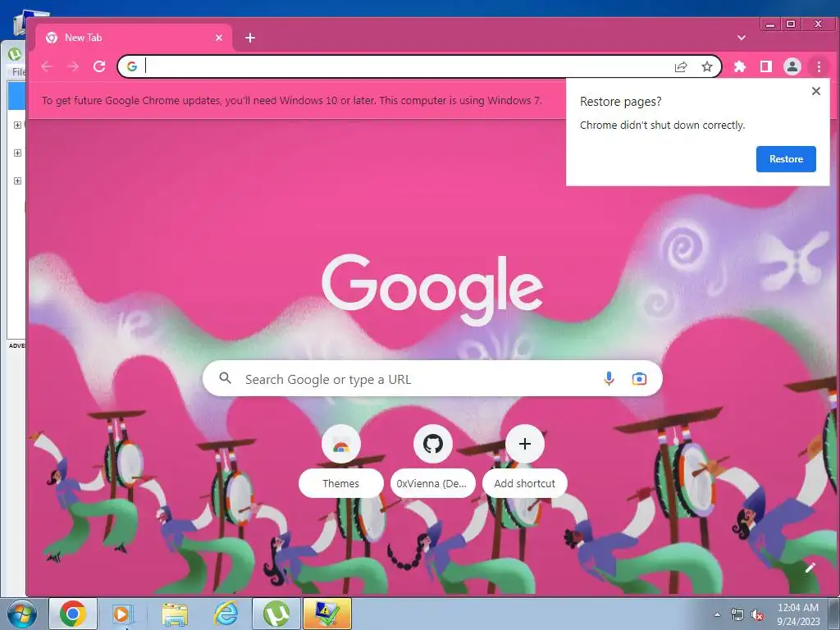Search by image with camera icon
This screenshot has width=840, height=630.
click(x=639, y=379)
